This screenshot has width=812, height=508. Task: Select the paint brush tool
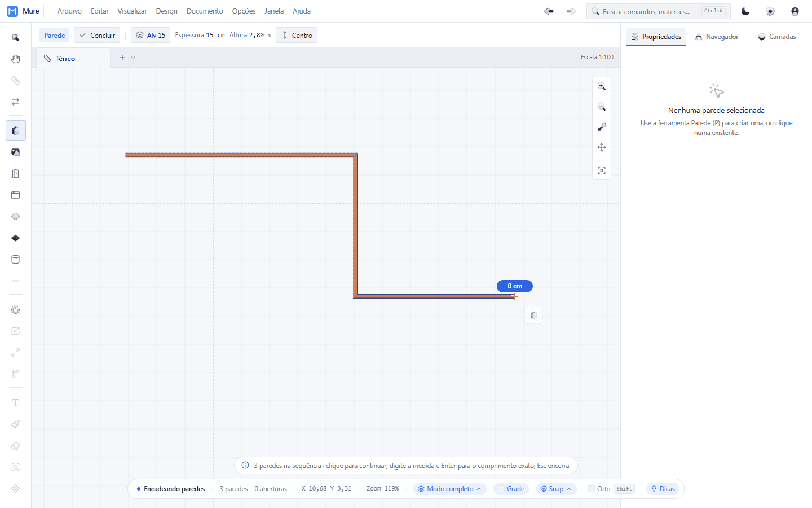click(16, 424)
